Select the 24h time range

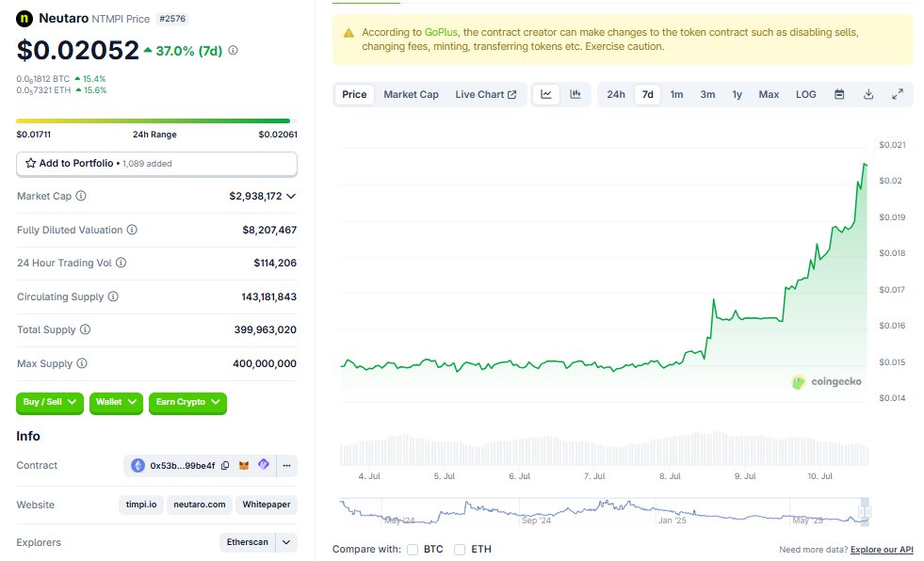point(616,94)
